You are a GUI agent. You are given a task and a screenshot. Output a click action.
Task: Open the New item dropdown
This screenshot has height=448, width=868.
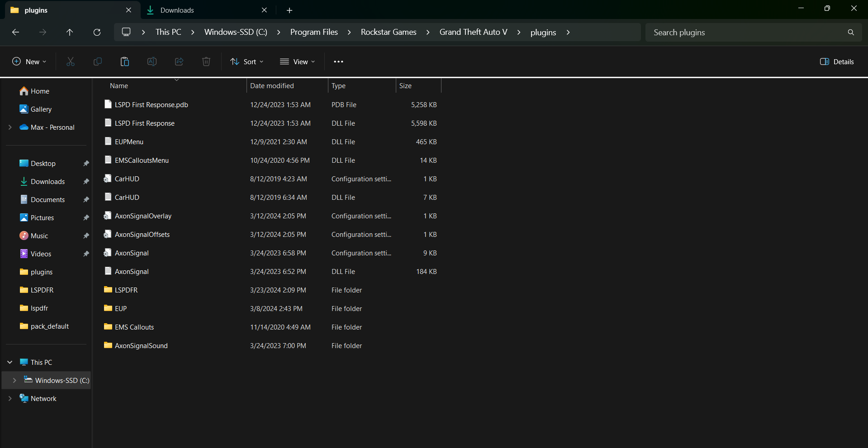tap(29, 62)
